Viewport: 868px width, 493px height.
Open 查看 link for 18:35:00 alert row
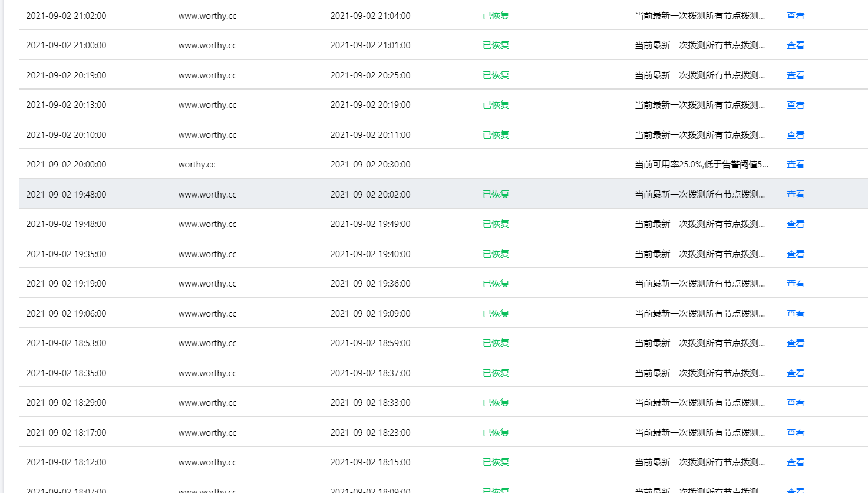(x=796, y=373)
